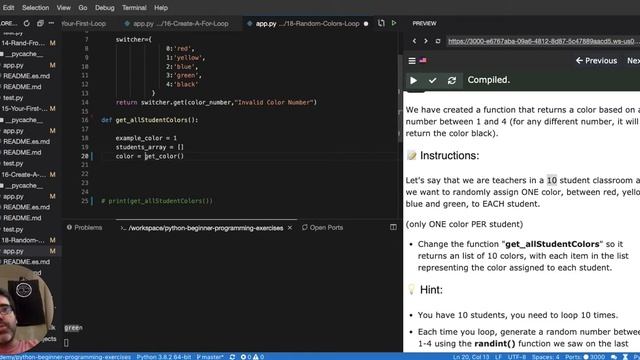Open the Open Ports panel tab
The image size is (640, 360).
322,227
